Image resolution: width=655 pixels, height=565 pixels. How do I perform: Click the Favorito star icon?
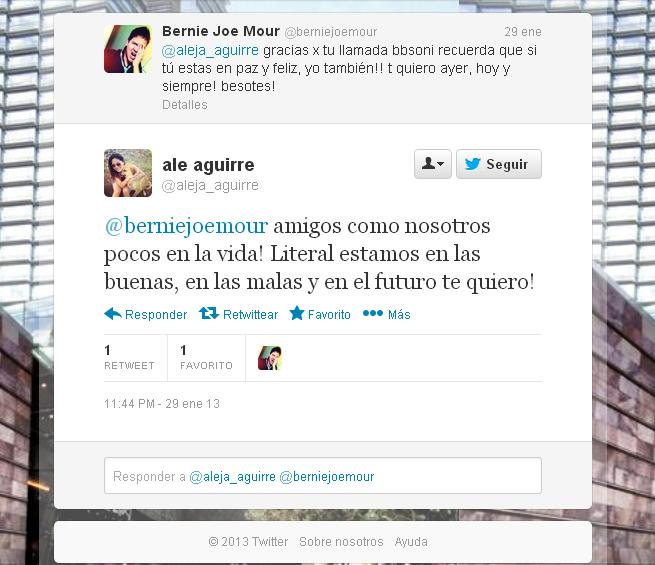(297, 313)
